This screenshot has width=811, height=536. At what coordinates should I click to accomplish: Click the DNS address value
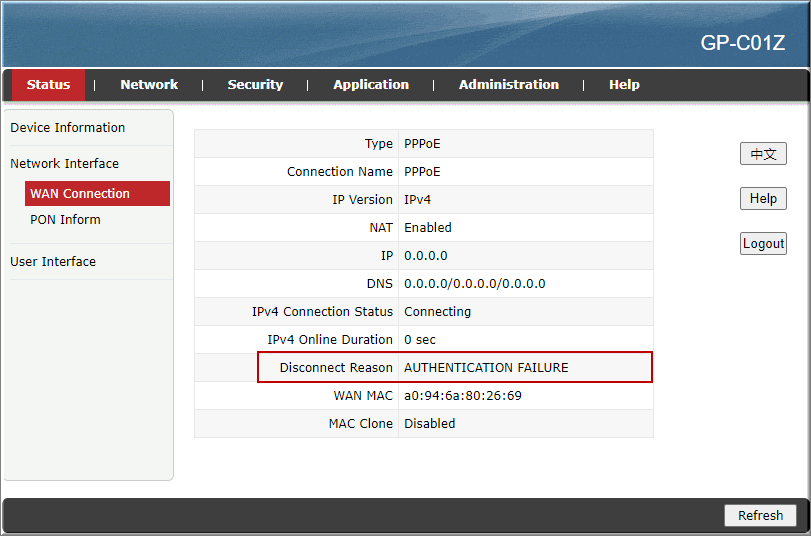pyautogui.click(x=474, y=284)
